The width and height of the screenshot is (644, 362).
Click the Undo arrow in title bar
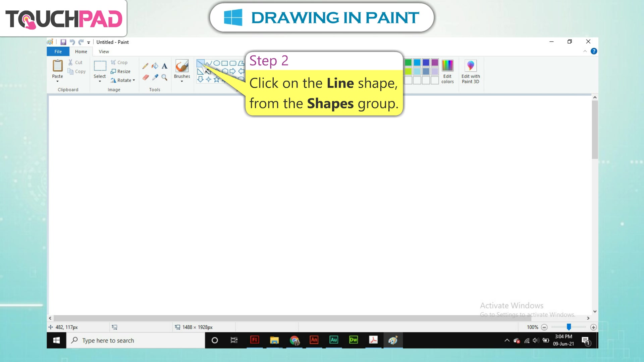[72, 42]
